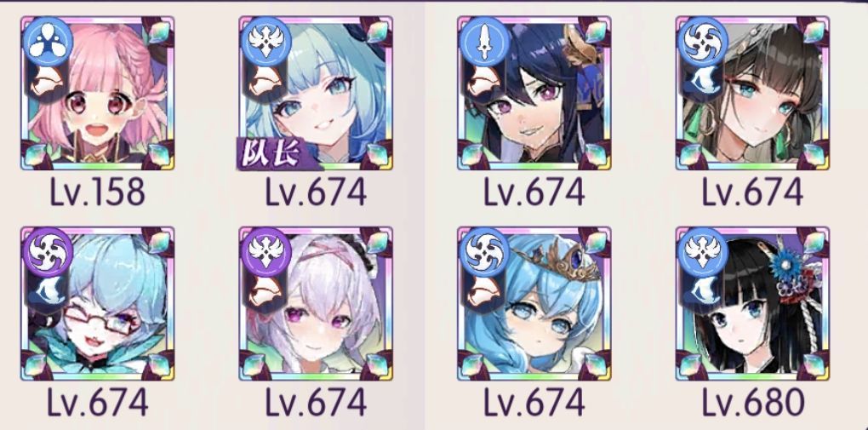Pick the black-haired girl with blue flower
The height and width of the screenshot is (430, 868).
(x=752, y=303)
